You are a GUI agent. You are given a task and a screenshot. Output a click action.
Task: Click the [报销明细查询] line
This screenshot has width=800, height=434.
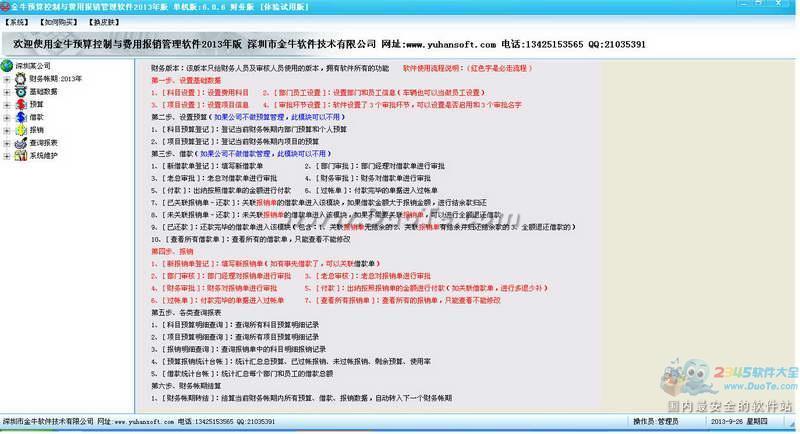click(x=239, y=349)
